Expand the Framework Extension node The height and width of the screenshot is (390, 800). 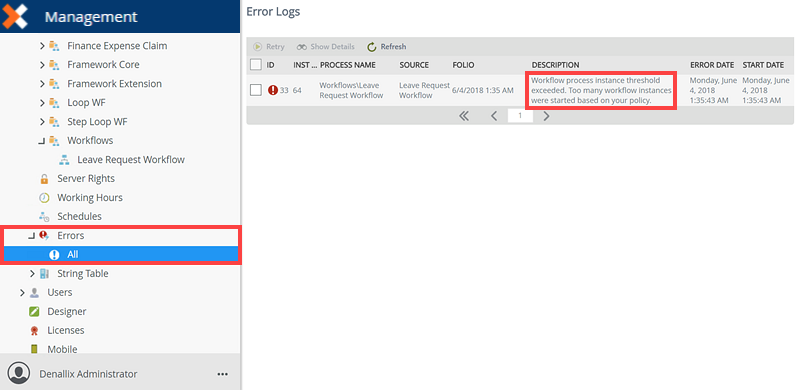point(42,84)
